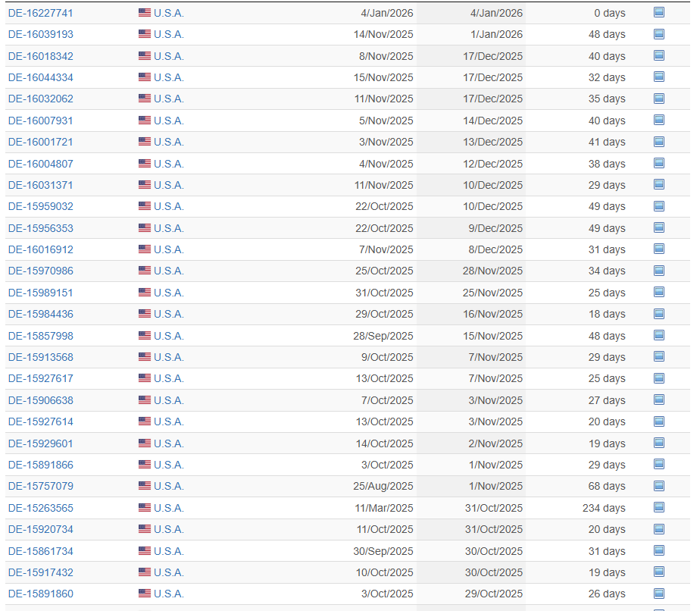Open details icon for DE-16007931
This screenshot has height=611, width=700.
tap(658, 120)
